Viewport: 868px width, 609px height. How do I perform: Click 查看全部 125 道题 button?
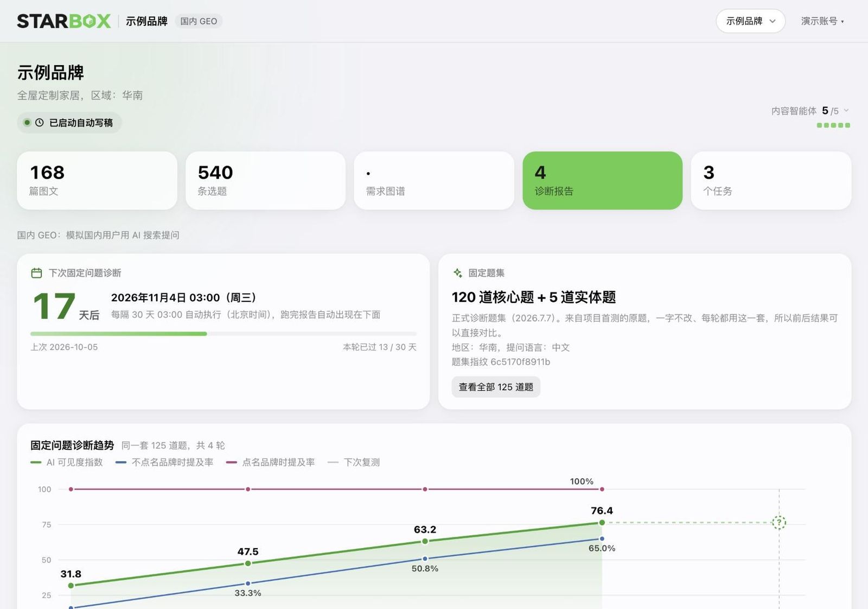click(496, 387)
